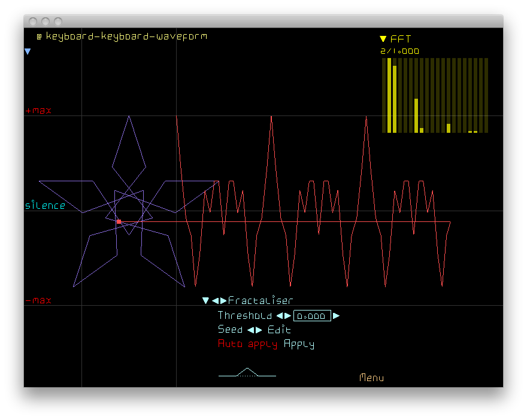The image size is (527, 420).
Task: Collapse the FFT panel with yellow triangle
Action: click(383, 39)
